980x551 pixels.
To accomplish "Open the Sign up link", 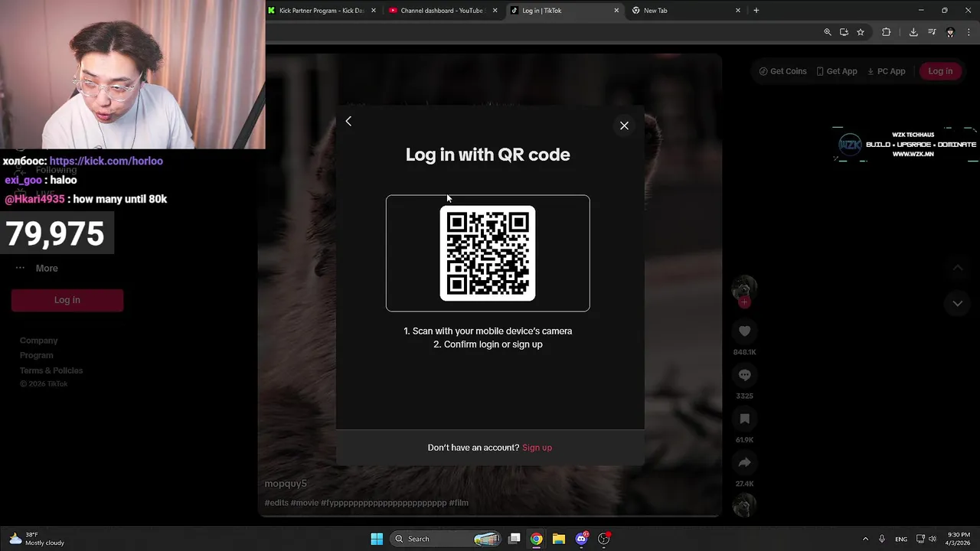I will 537,448.
